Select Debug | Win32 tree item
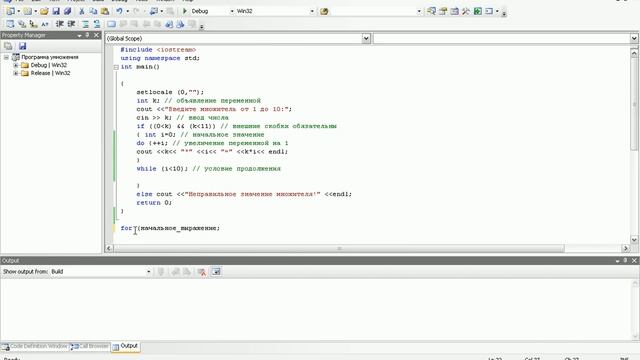 [49, 65]
